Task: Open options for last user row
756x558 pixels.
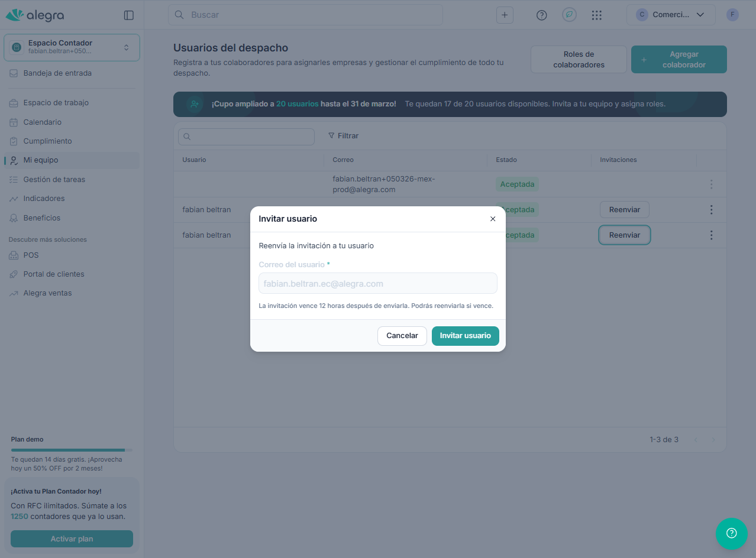Action: pos(711,235)
